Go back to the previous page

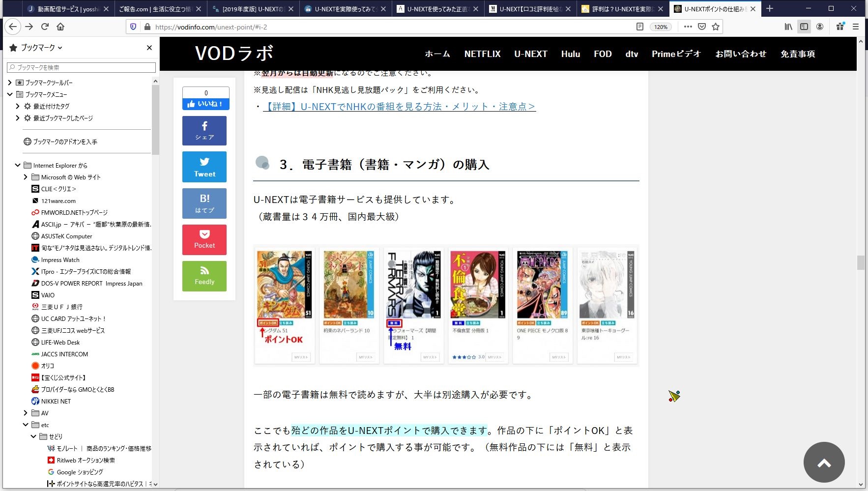coord(13,27)
